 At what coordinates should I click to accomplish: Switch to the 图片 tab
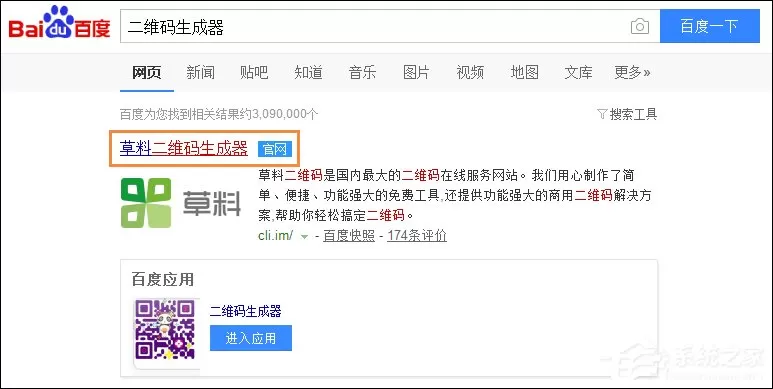point(416,72)
